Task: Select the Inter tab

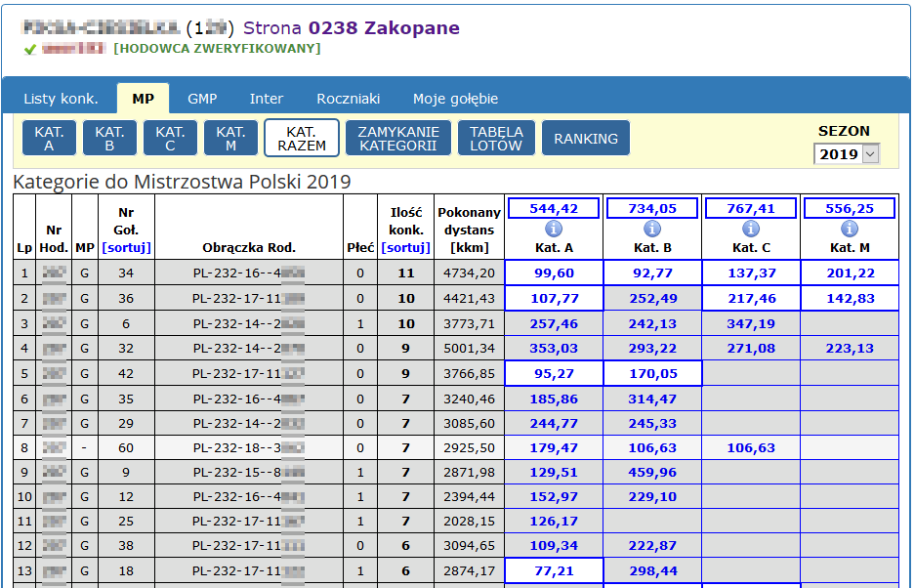Action: click(x=267, y=99)
